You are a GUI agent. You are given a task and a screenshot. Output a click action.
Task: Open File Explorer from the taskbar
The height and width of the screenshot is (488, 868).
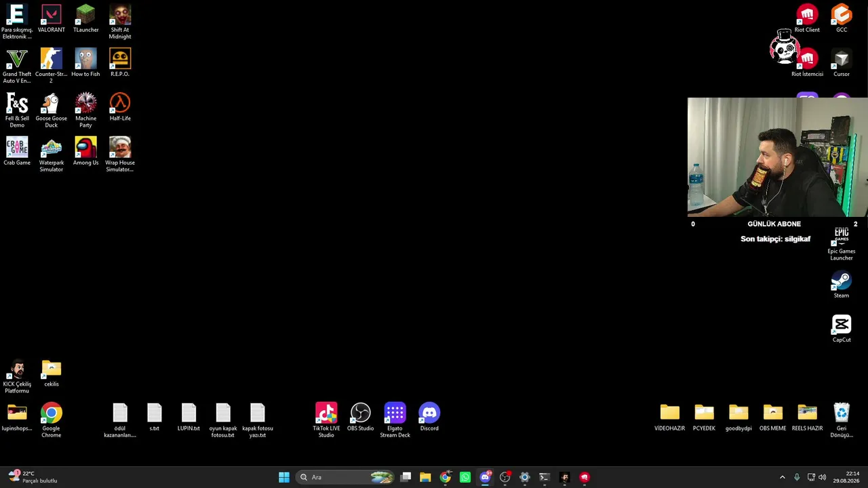tap(425, 477)
